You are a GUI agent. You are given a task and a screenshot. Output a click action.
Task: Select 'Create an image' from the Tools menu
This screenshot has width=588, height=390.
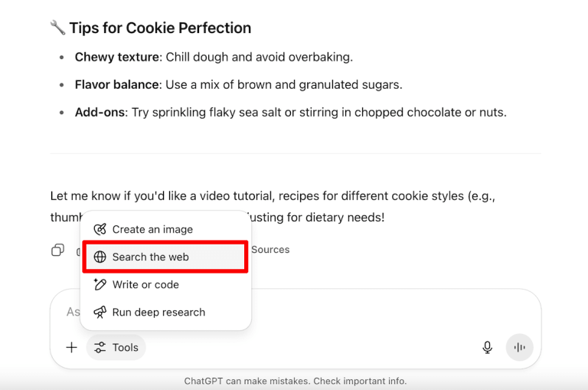pos(152,230)
